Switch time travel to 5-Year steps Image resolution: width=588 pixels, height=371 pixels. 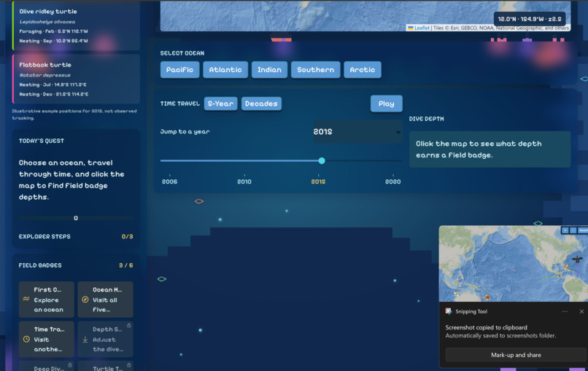[x=220, y=104]
